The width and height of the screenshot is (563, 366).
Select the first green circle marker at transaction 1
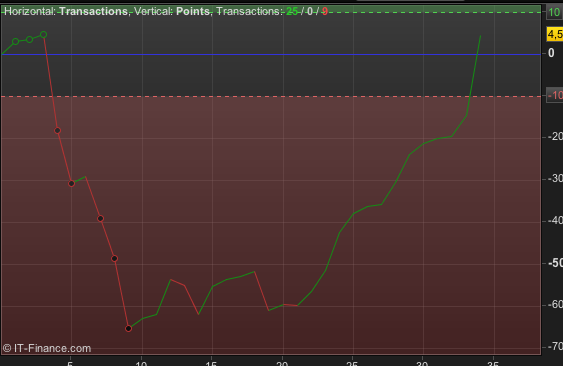pyautogui.click(x=15, y=41)
